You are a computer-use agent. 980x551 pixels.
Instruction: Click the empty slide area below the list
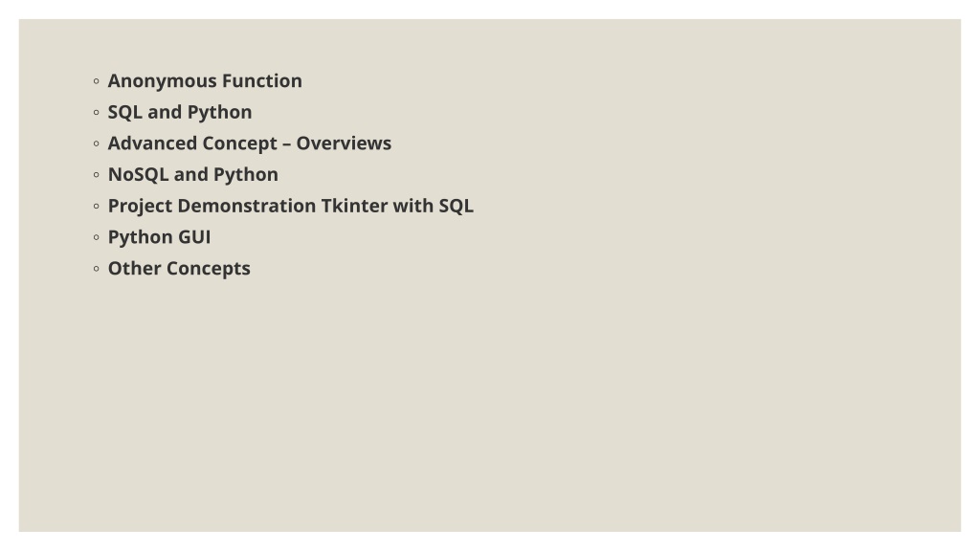click(490, 406)
